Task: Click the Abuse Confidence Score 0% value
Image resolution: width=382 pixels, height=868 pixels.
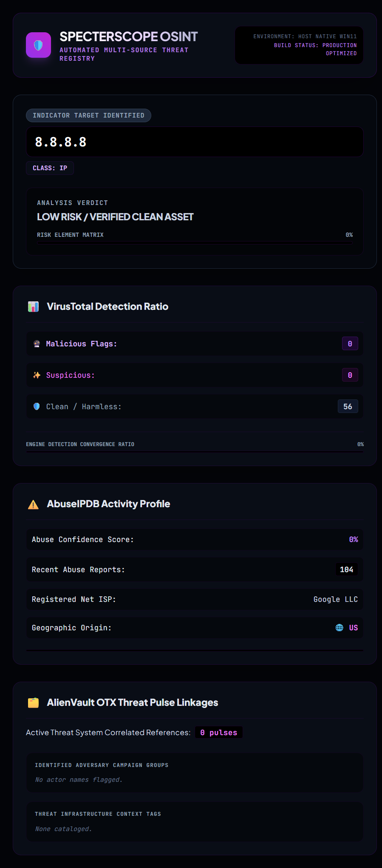Action: point(354,539)
